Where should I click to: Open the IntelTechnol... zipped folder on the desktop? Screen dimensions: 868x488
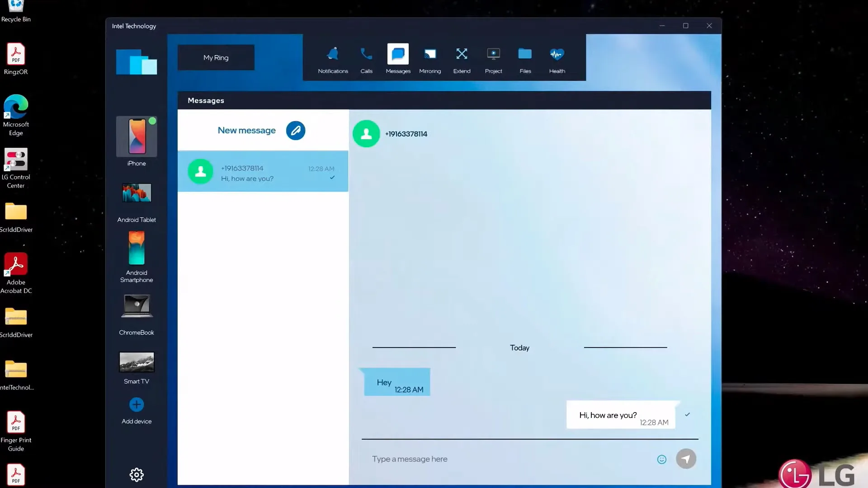pos(17,375)
